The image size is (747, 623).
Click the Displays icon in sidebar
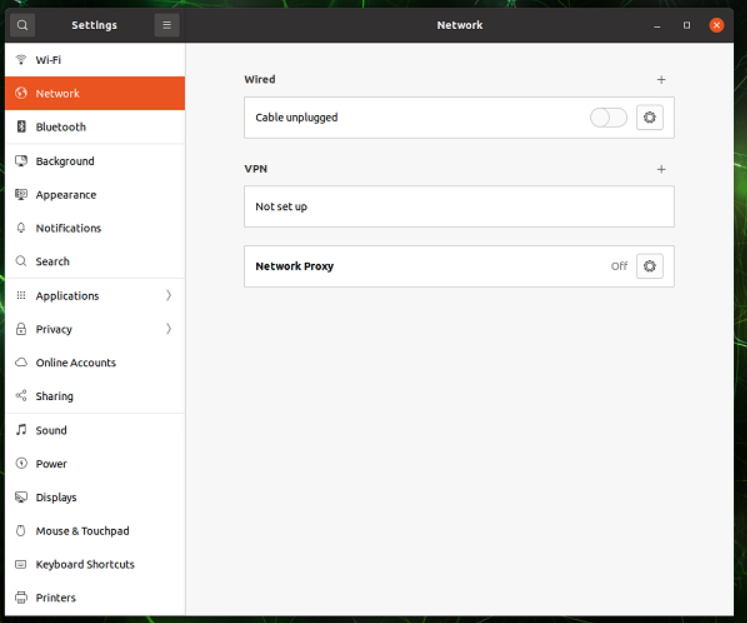pyautogui.click(x=21, y=497)
